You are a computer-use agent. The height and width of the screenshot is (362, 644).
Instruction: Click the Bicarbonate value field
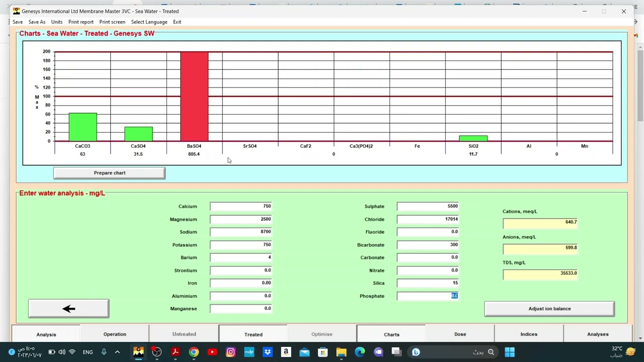click(428, 245)
